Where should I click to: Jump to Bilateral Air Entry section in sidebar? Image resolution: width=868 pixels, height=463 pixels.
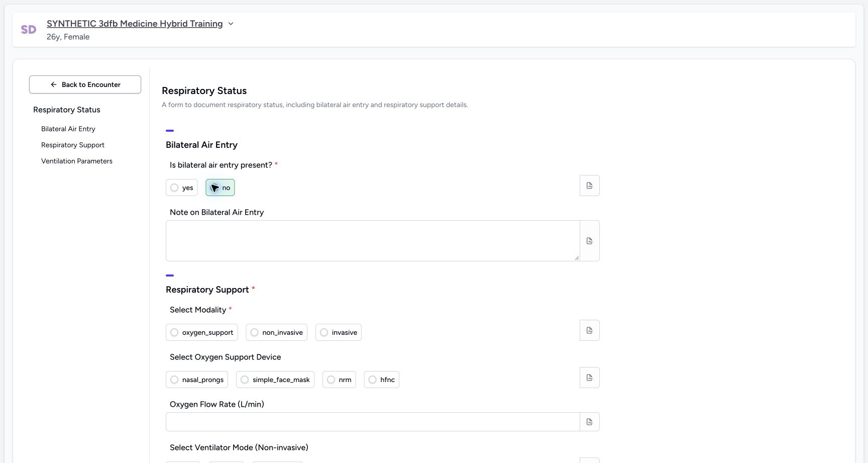[x=68, y=129]
